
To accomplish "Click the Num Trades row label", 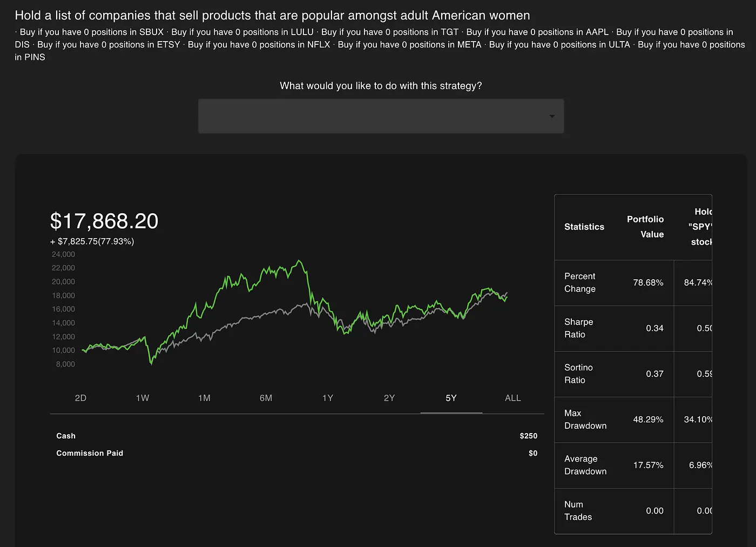I will pyautogui.click(x=578, y=511).
